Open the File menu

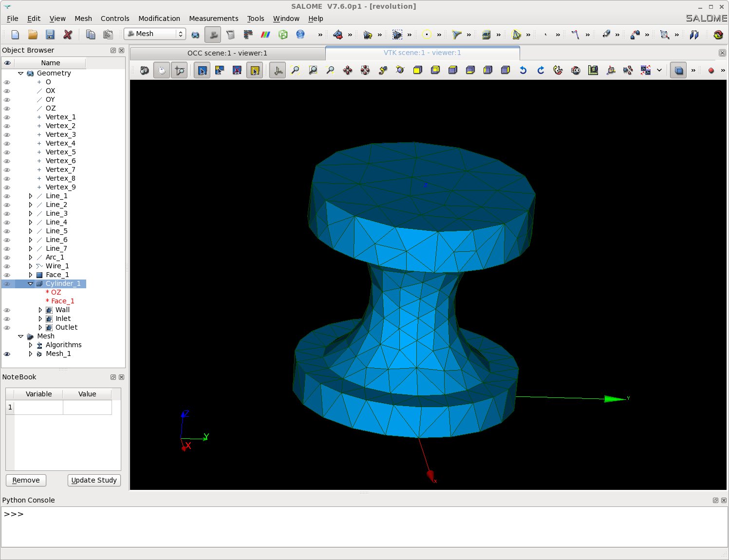pyautogui.click(x=13, y=19)
